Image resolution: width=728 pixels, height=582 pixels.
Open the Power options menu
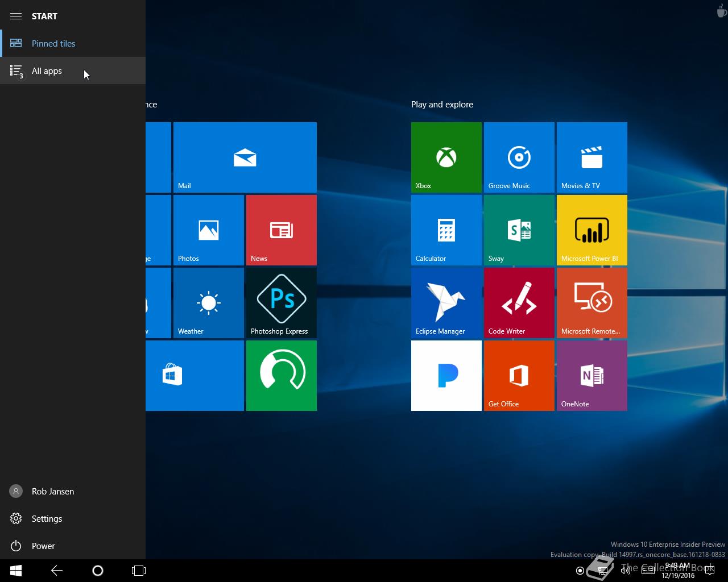[73, 546]
